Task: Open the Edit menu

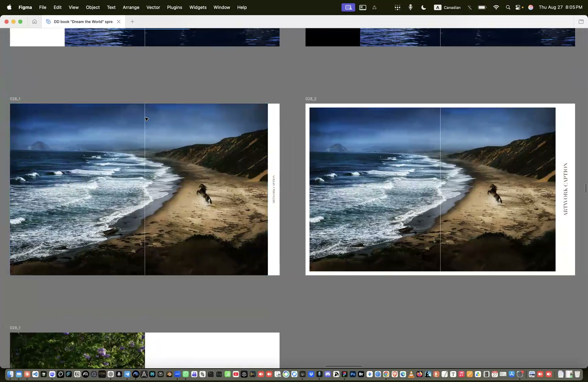Action: tap(57, 7)
